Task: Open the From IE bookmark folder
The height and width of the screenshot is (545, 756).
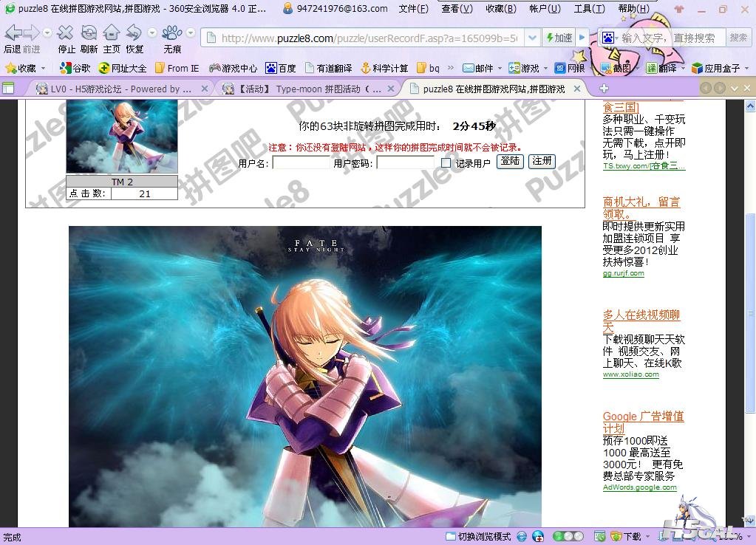Action: click(x=177, y=69)
